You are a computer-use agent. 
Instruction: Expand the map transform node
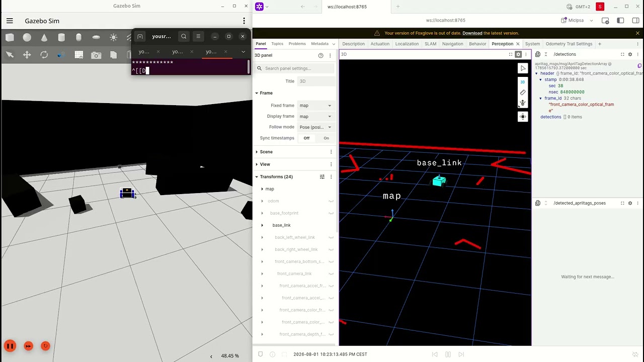click(x=262, y=189)
